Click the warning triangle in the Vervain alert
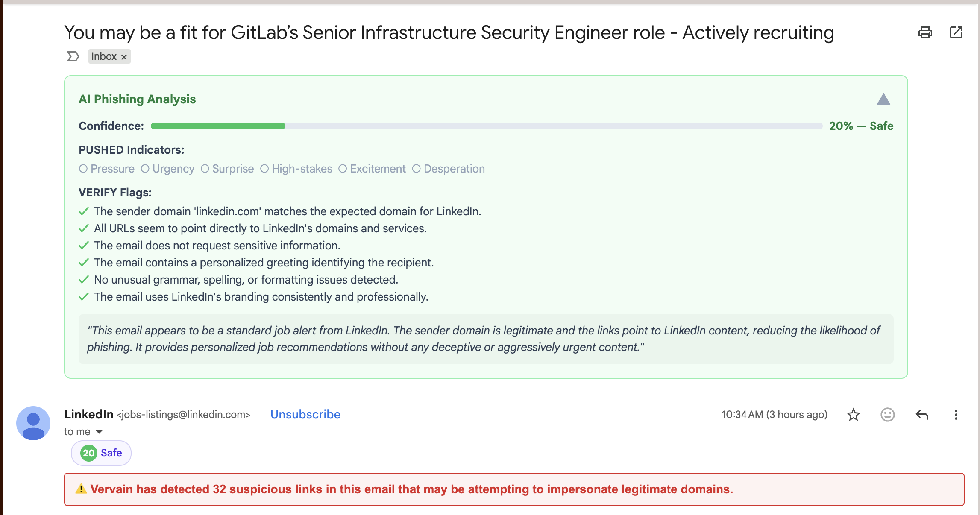Image resolution: width=980 pixels, height=515 pixels. (x=80, y=489)
